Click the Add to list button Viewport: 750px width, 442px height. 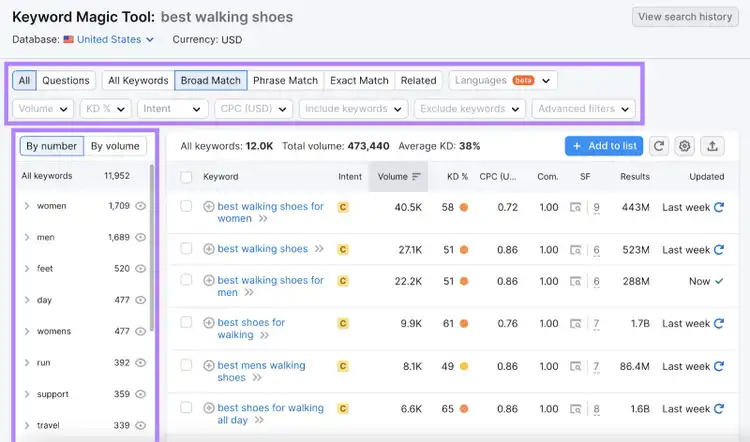(604, 146)
